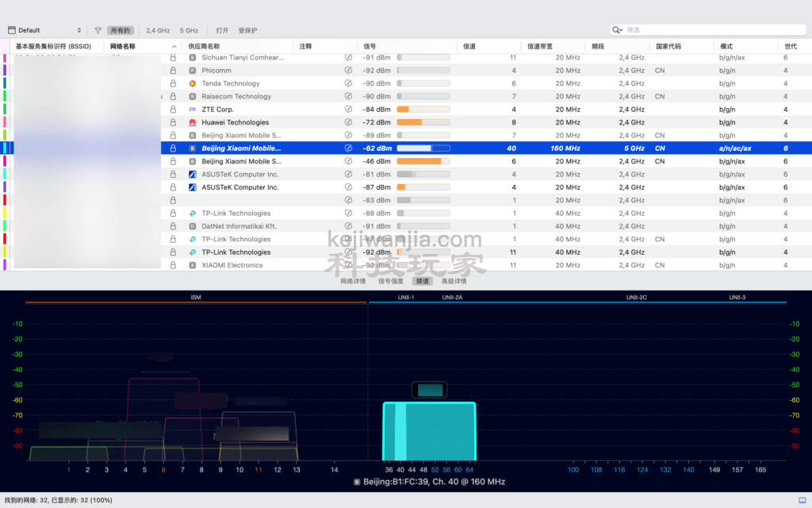Click the ZTE Corp. vendor logo
This screenshot has width=812, height=508.
click(x=193, y=110)
